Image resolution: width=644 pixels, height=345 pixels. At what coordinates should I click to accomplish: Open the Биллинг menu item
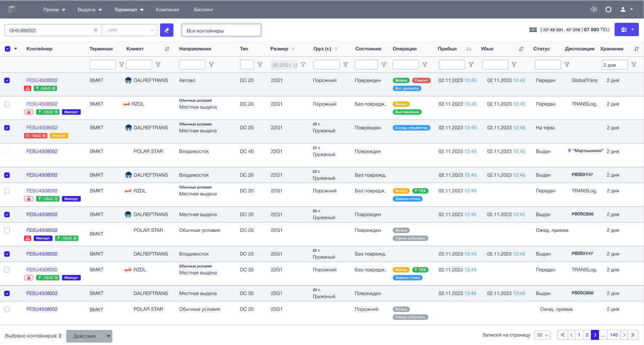point(203,10)
